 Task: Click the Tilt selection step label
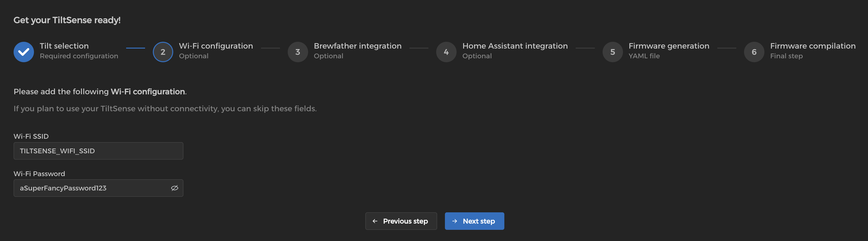[64, 46]
